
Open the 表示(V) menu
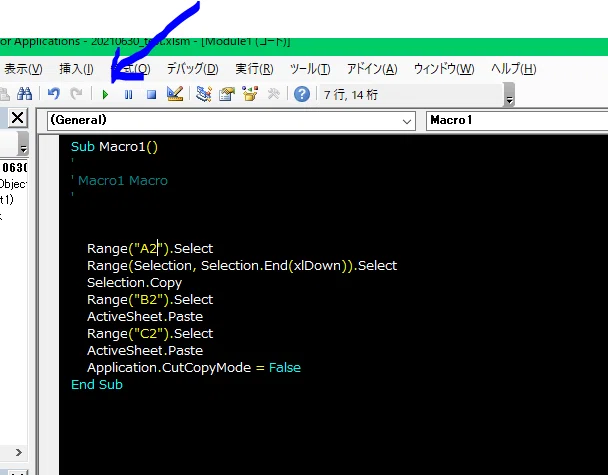click(23, 69)
